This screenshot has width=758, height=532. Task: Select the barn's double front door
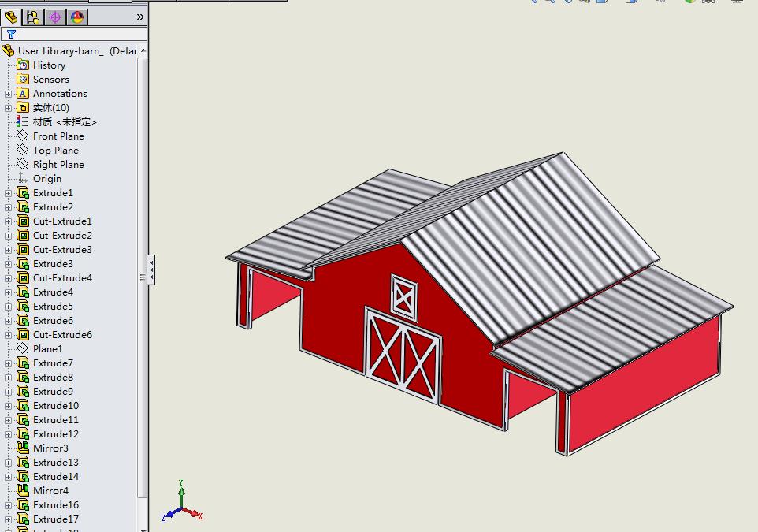403,356
